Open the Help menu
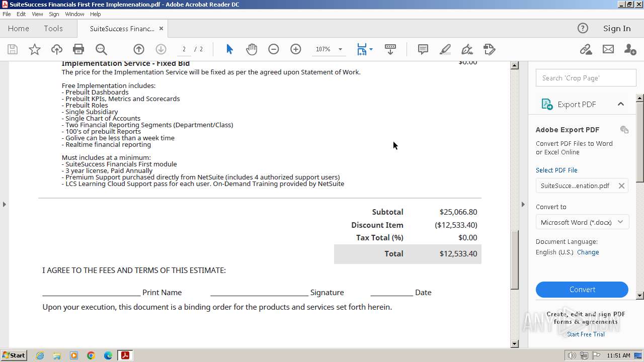Image resolution: width=644 pixels, height=362 pixels. [96, 14]
